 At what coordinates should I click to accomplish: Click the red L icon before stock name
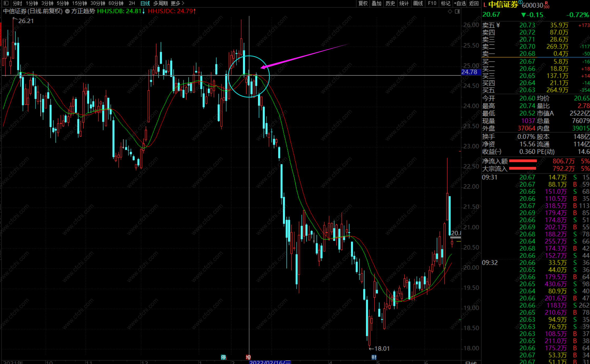pos(485,5)
